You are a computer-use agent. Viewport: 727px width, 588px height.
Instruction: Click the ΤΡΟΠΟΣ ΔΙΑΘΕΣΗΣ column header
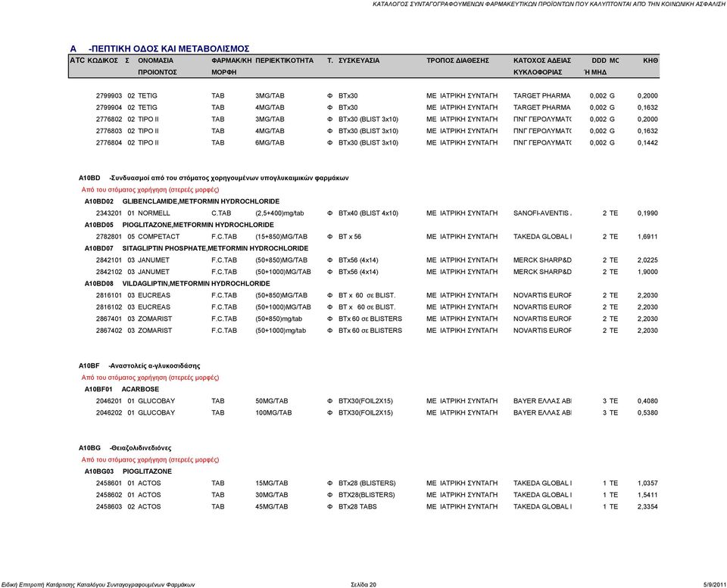point(457,61)
